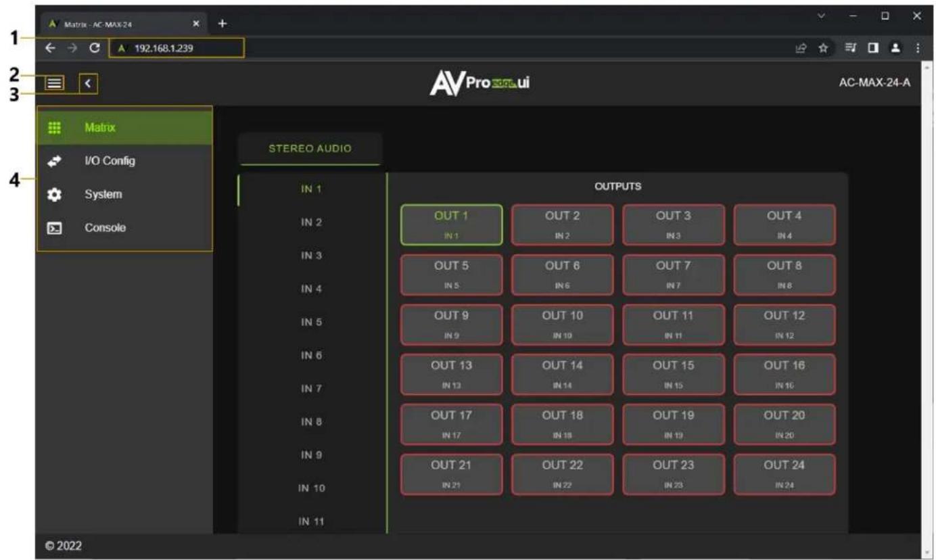Assign input to OUT 20
Viewport: 936px width, 560px height.
pyautogui.click(x=785, y=425)
